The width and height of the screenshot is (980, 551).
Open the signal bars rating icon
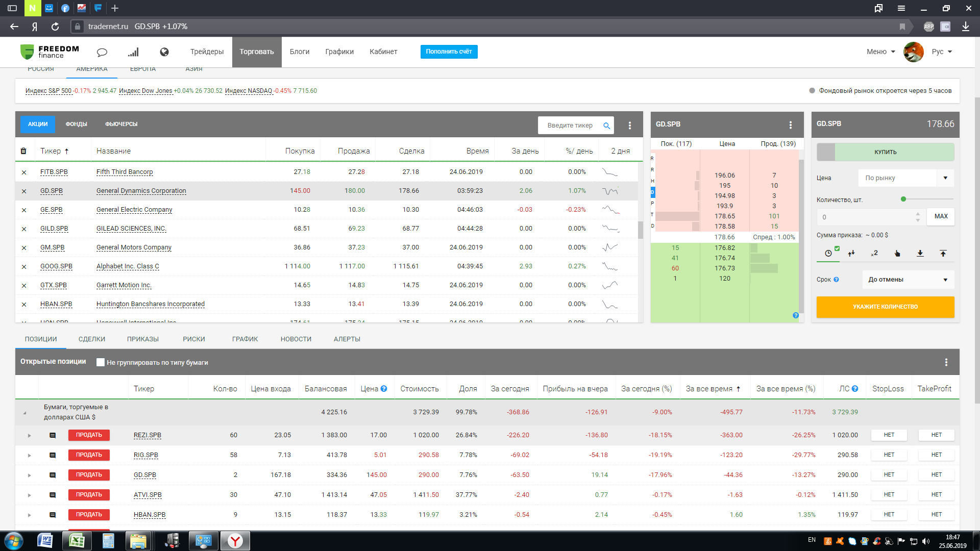point(133,52)
